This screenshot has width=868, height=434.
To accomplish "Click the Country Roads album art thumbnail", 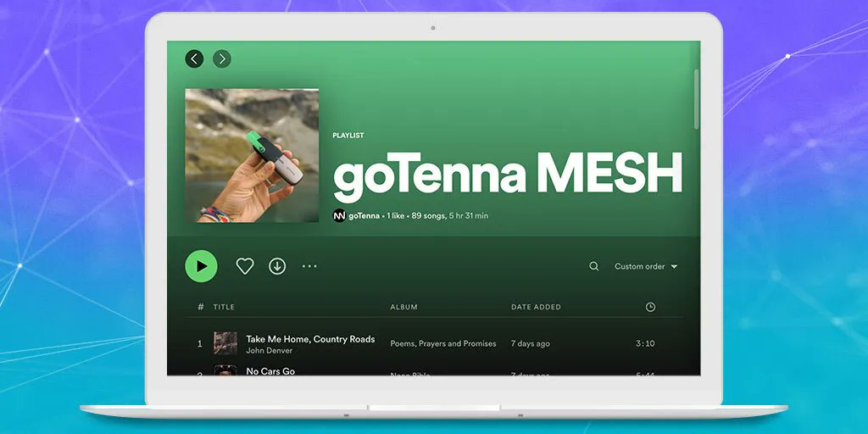I will point(225,343).
